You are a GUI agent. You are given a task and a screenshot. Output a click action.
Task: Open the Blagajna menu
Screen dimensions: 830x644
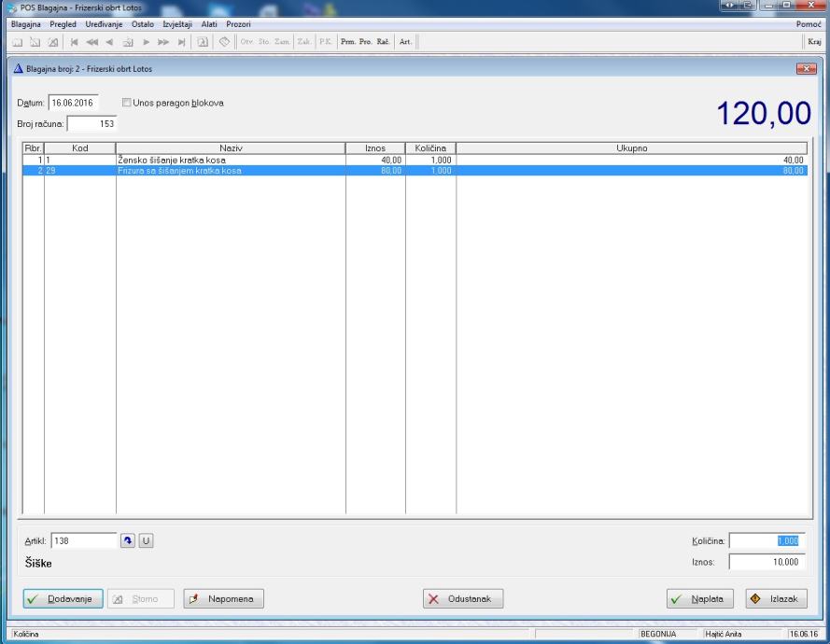click(26, 24)
